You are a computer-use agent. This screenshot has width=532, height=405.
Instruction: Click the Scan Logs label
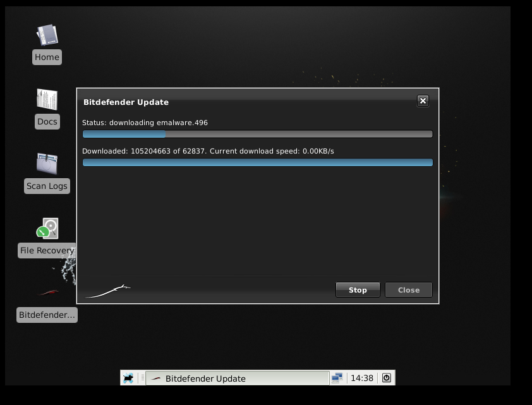47,186
